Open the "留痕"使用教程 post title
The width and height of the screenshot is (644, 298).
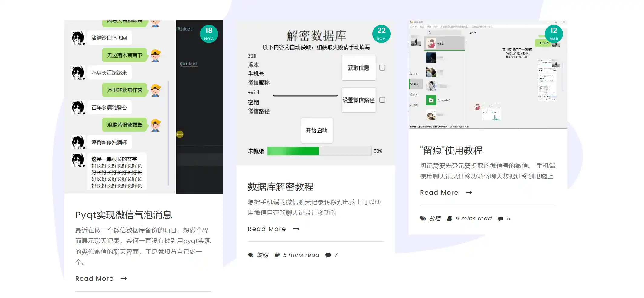point(451,151)
